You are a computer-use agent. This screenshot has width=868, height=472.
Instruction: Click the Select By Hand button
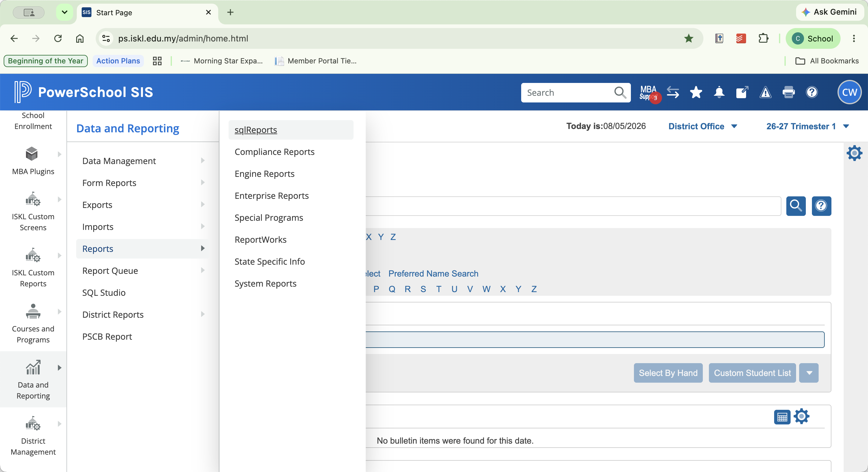pyautogui.click(x=668, y=373)
